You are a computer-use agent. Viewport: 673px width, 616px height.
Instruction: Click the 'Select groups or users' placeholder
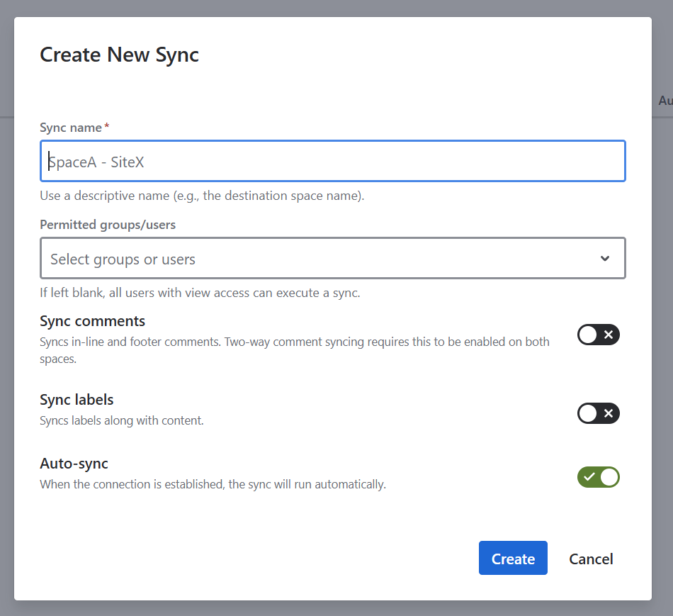[123, 259]
